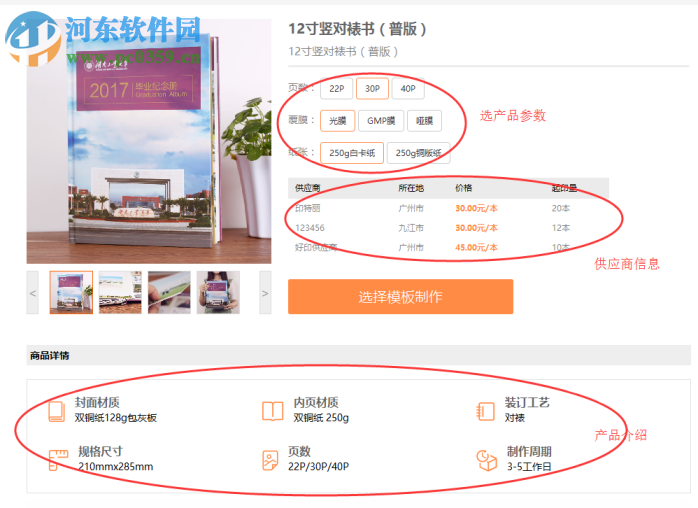698x508 pixels.
Task: Select supplier row 123456
Action: 448,228
